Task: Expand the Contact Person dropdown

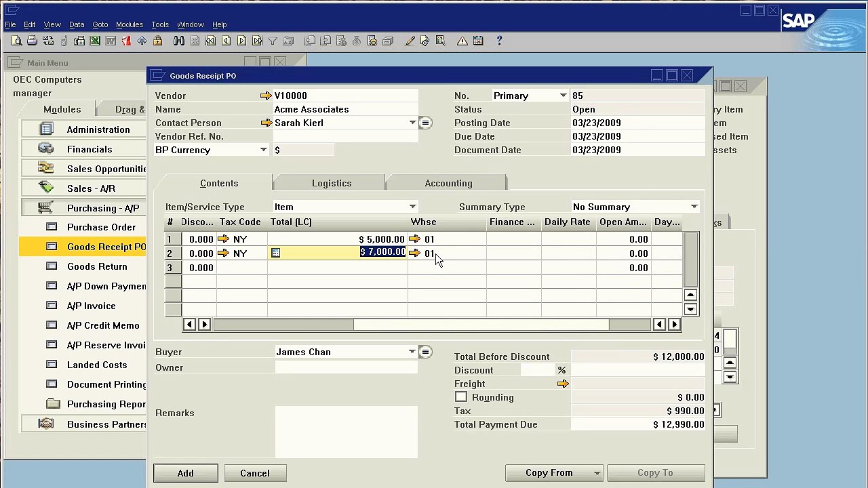Action: pos(412,123)
